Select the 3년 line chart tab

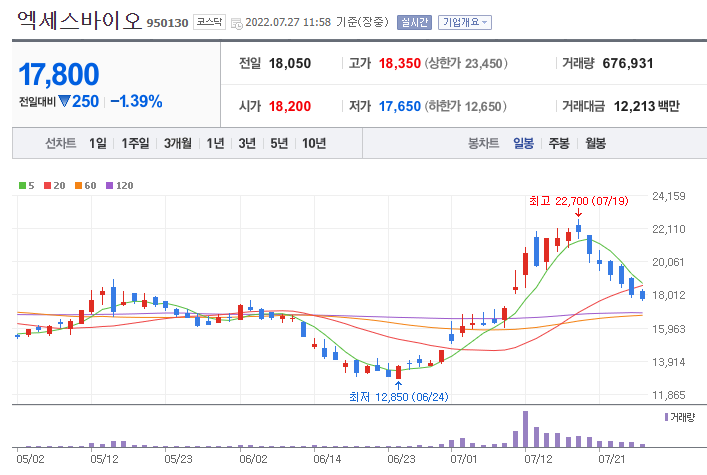click(247, 143)
